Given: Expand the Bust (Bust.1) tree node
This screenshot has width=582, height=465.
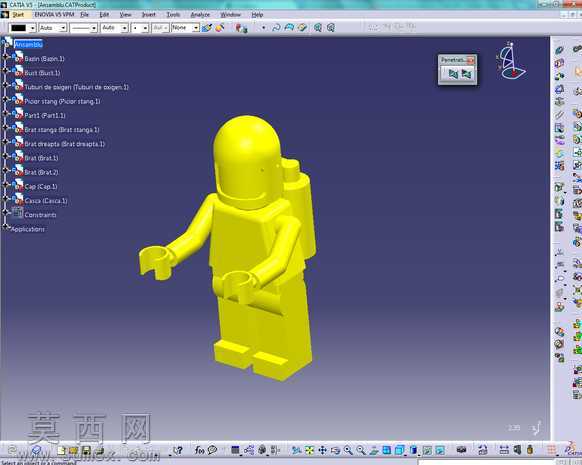Looking at the screenshot, I should [x=5, y=71].
